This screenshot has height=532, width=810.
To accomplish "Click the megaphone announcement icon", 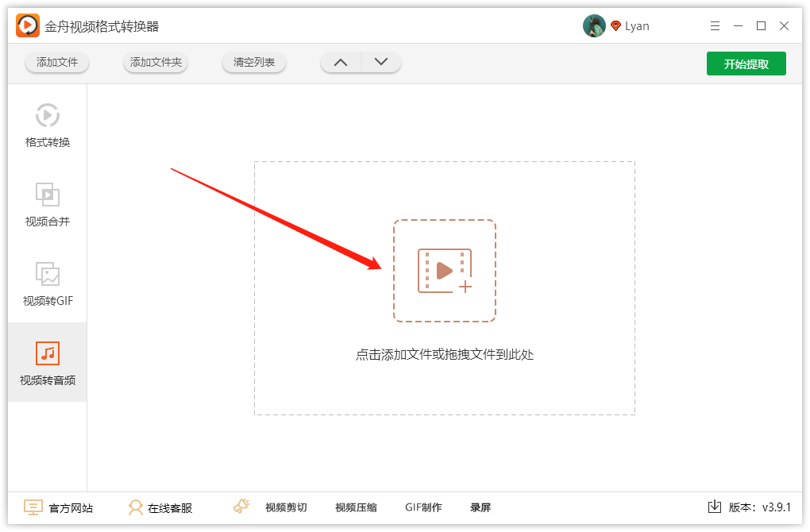I will (x=241, y=506).
